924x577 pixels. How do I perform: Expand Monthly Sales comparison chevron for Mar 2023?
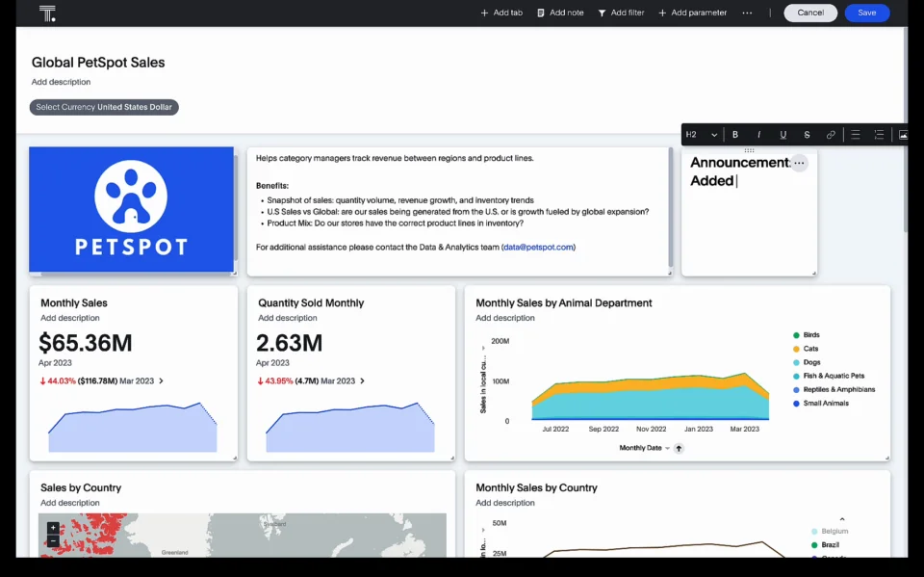pyautogui.click(x=161, y=381)
